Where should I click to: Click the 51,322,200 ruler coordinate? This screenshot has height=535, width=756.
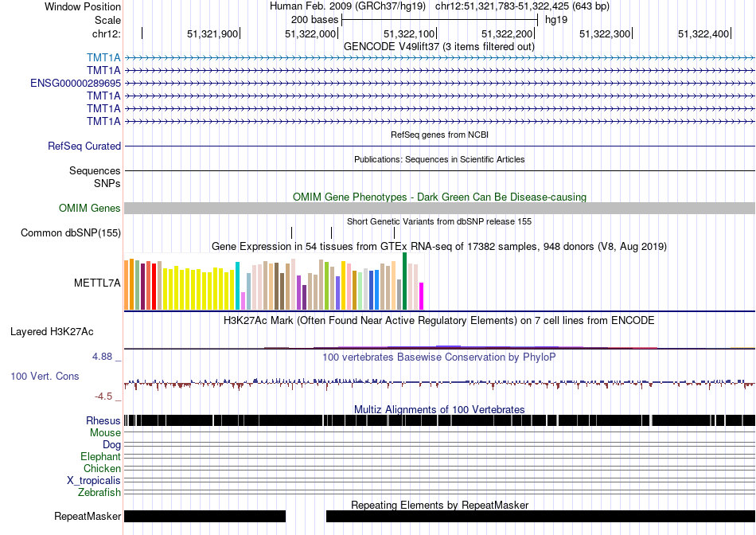[507, 33]
